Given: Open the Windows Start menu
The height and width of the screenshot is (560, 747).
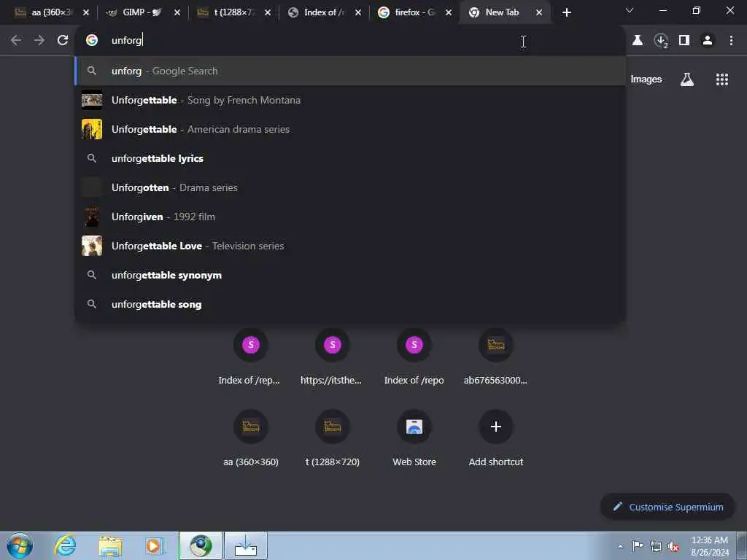Looking at the screenshot, I should point(20,545).
